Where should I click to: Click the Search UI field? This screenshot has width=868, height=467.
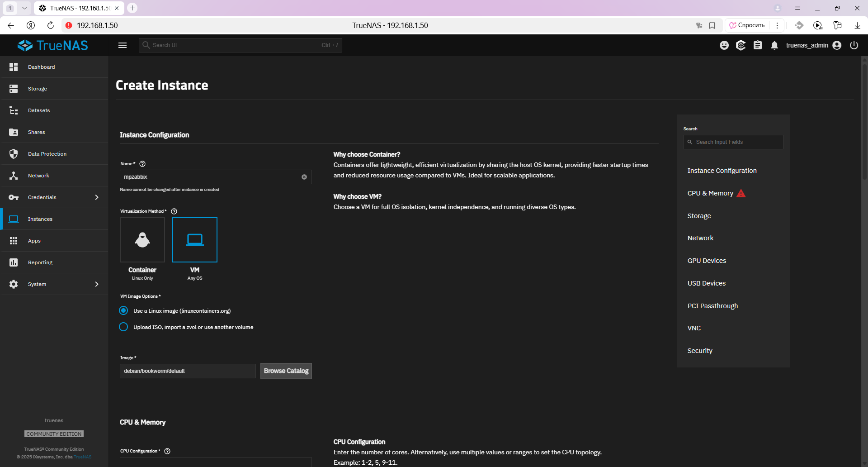click(241, 45)
